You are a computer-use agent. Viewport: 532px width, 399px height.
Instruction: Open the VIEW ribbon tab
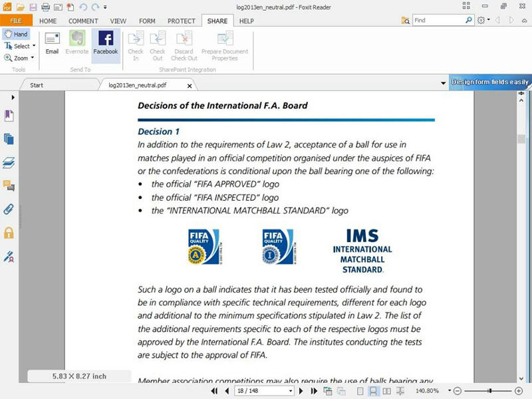(x=118, y=21)
